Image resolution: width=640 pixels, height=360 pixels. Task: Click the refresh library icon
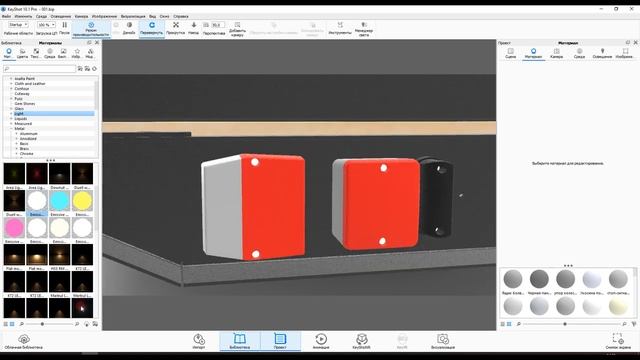[x=95, y=69]
